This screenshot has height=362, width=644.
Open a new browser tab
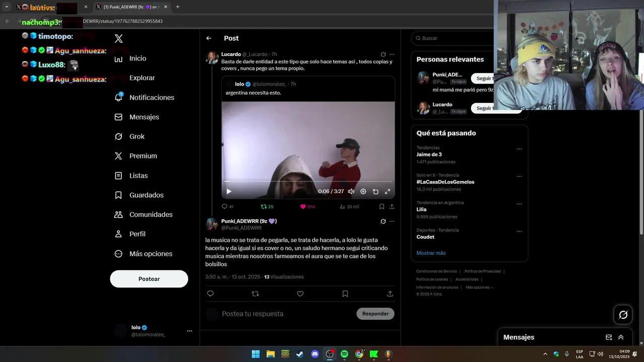click(x=178, y=7)
